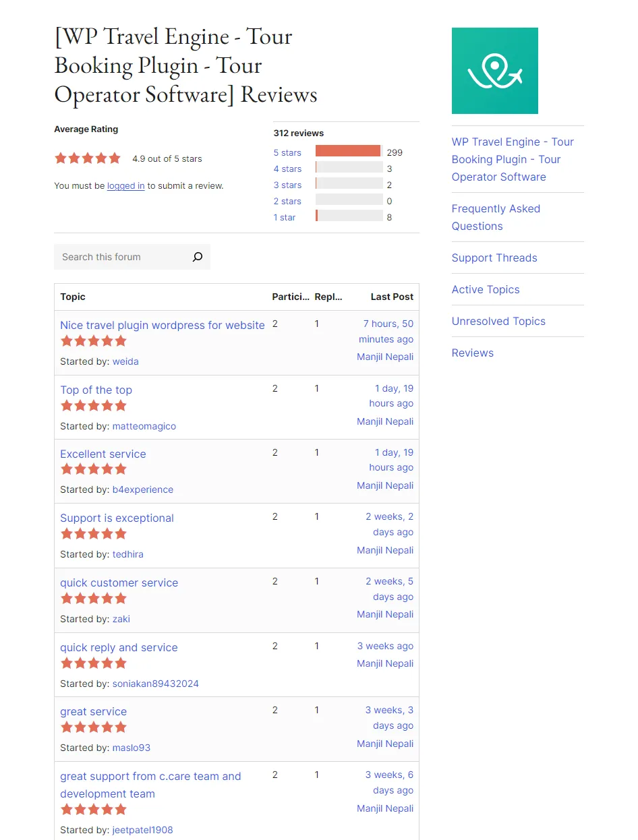Screen dimensions: 638x840
Task: View user jeetpatel1908's profile
Action: [143, 830]
